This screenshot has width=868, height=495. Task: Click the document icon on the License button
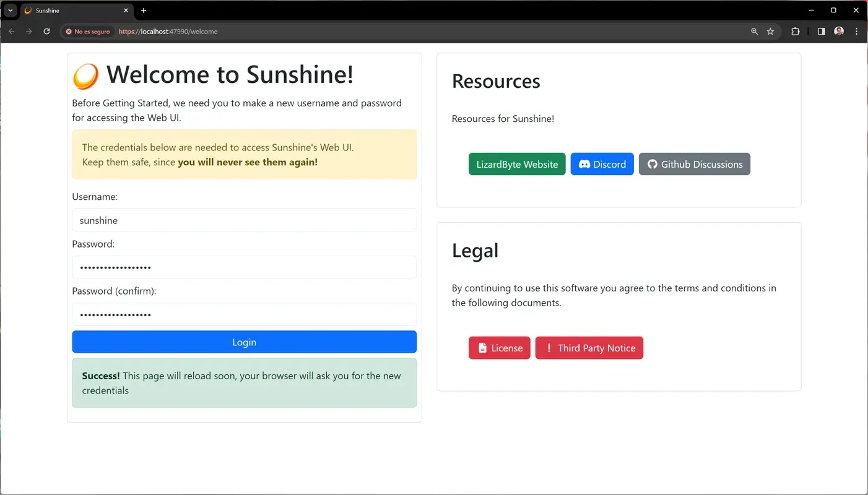coord(482,348)
